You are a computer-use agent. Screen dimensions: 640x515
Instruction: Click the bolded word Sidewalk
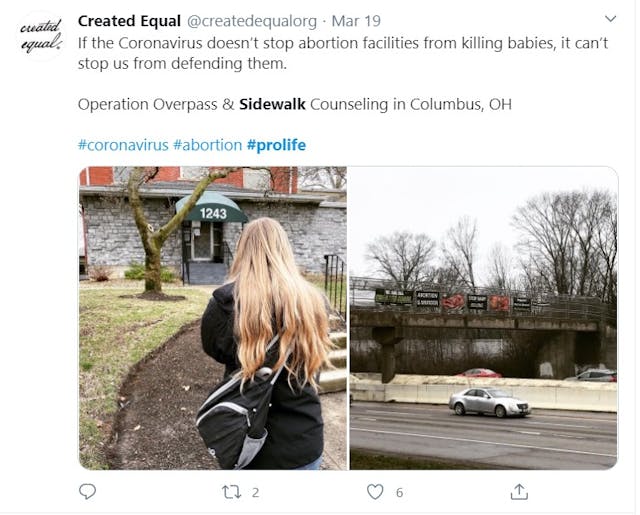click(272, 104)
